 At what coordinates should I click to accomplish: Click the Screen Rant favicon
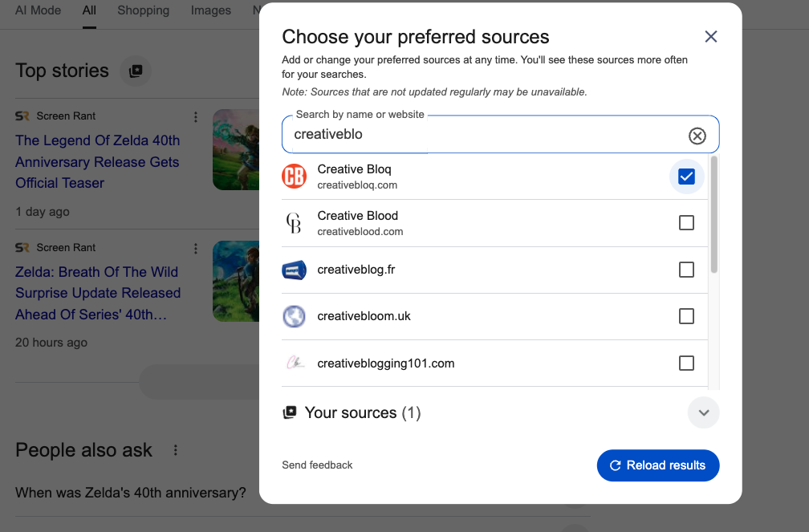click(22, 116)
